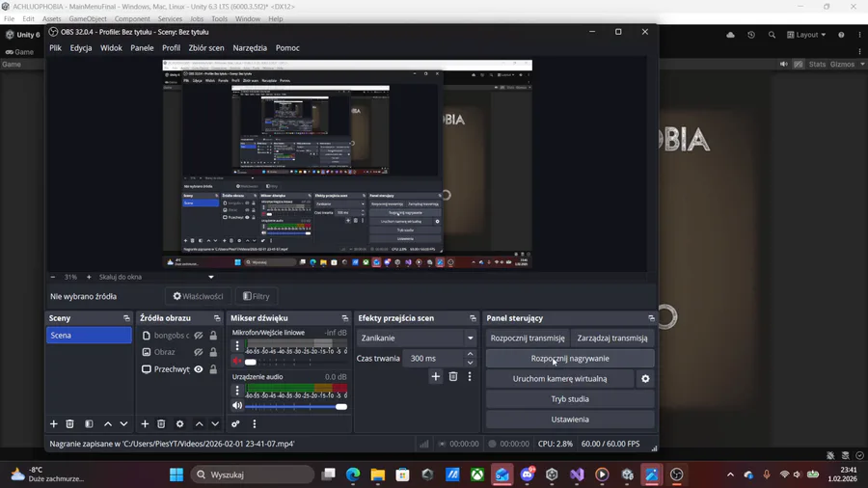Open mixer options three-dot menu at bottom
The height and width of the screenshot is (488, 868).
[254, 423]
